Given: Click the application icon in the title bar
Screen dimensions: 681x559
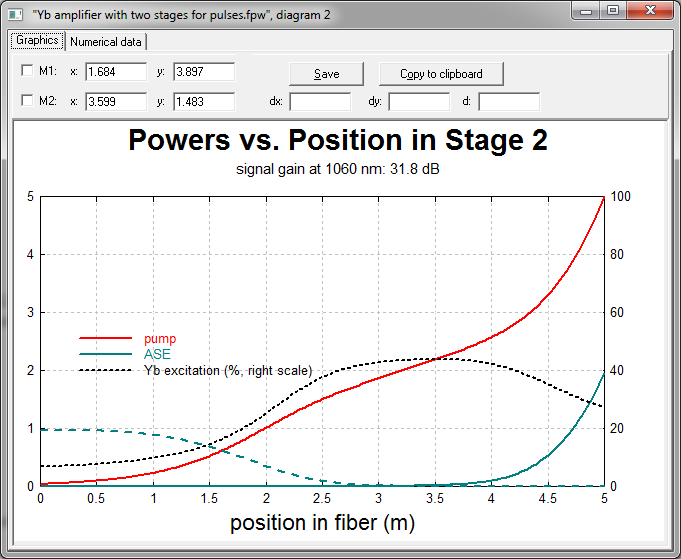Looking at the screenshot, I should (x=15, y=15).
